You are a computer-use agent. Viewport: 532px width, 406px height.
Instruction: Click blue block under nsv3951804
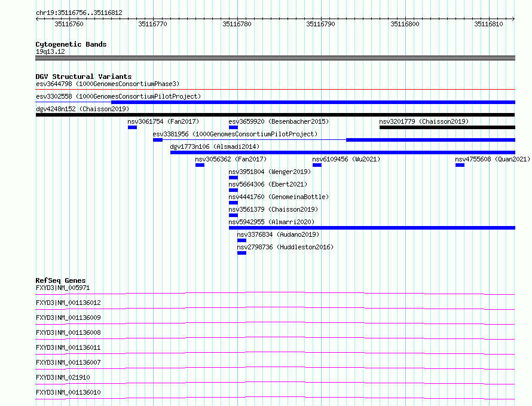[x=233, y=178]
